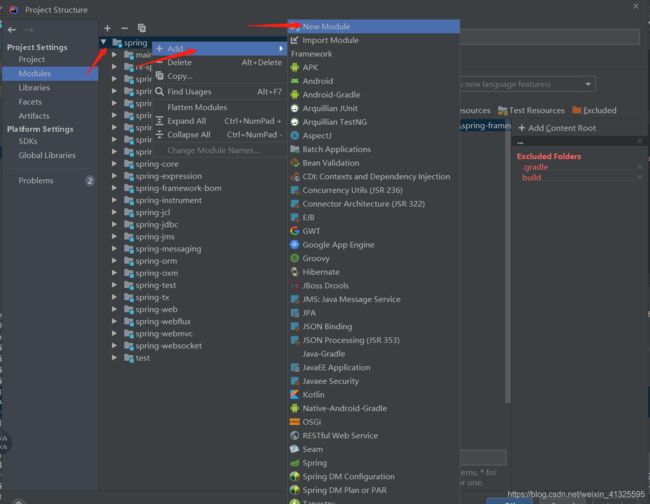Viewport: 650px width, 504px height.
Task: Select Copy... in context menu
Action: (x=219, y=76)
